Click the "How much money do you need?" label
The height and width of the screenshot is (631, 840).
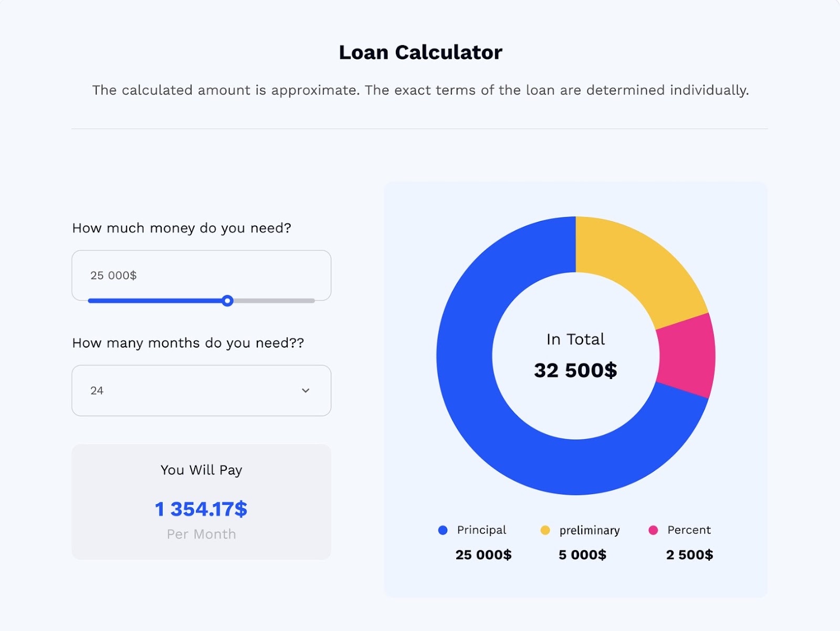click(181, 228)
